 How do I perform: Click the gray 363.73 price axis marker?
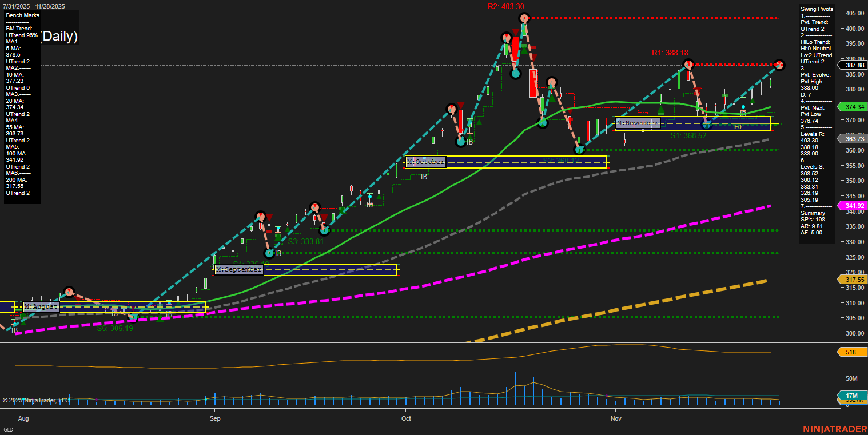pos(853,139)
